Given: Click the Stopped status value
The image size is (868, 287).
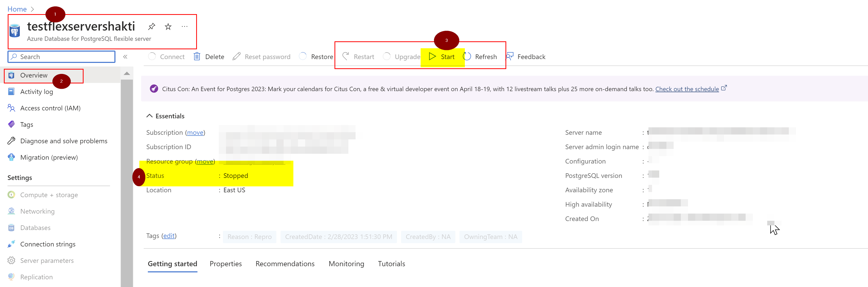Looking at the screenshot, I should 236,176.
